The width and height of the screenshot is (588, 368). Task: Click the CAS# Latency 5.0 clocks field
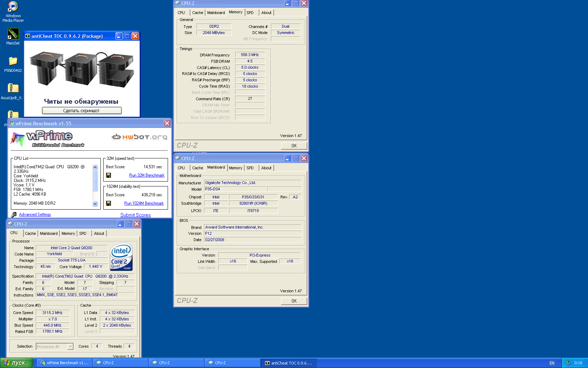click(250, 67)
